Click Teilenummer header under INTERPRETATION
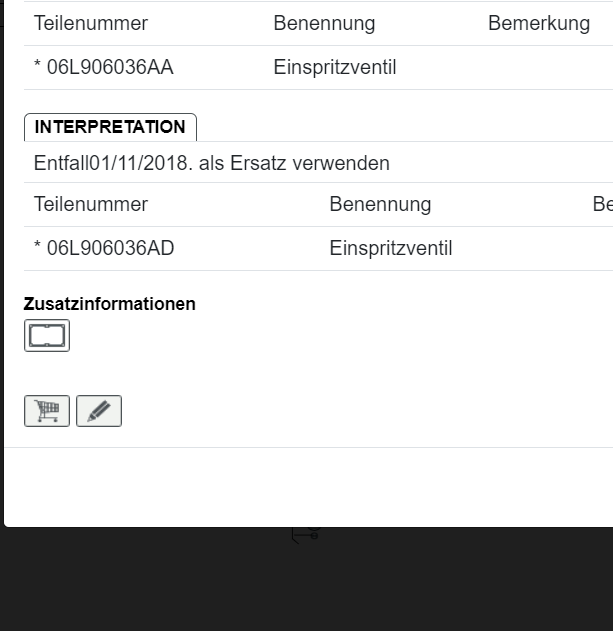 point(91,204)
